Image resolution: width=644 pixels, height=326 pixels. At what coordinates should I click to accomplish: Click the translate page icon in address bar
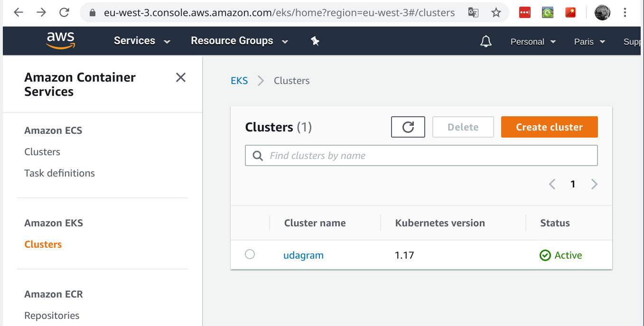coord(473,13)
